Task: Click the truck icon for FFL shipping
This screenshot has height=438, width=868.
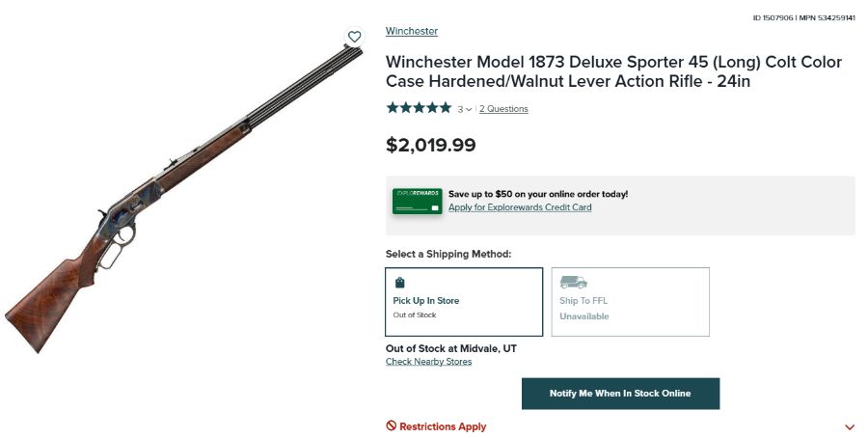Action: pos(573,283)
